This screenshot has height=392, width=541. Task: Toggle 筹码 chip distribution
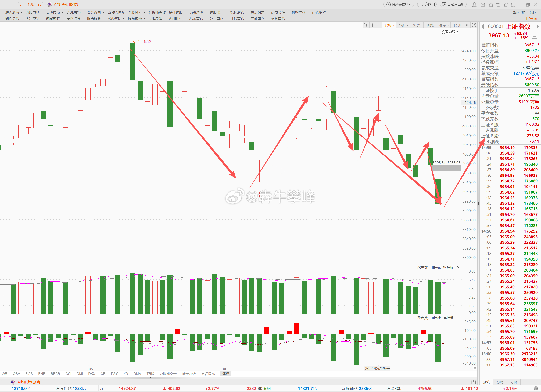417,25
